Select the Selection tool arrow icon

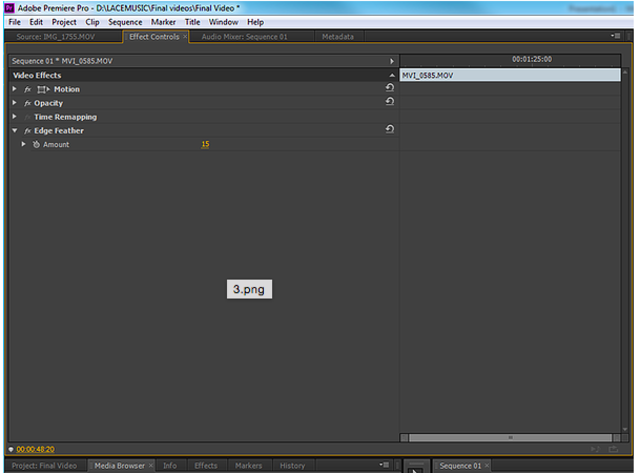(x=416, y=470)
